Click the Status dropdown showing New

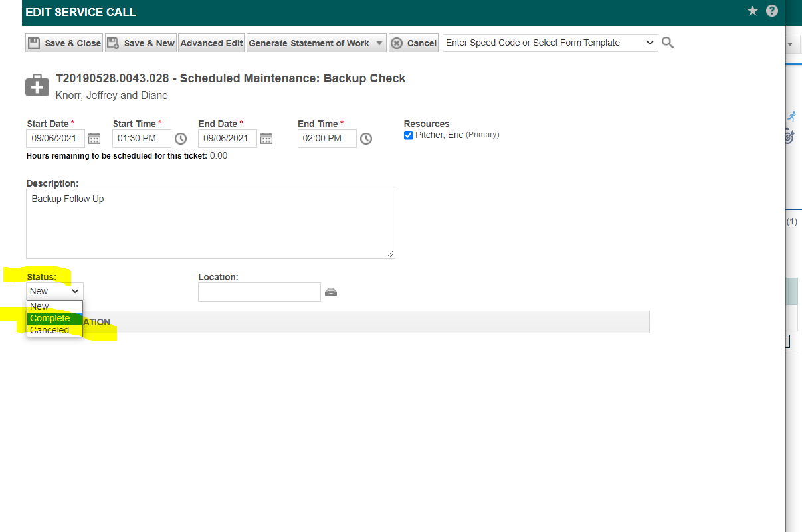(55, 291)
